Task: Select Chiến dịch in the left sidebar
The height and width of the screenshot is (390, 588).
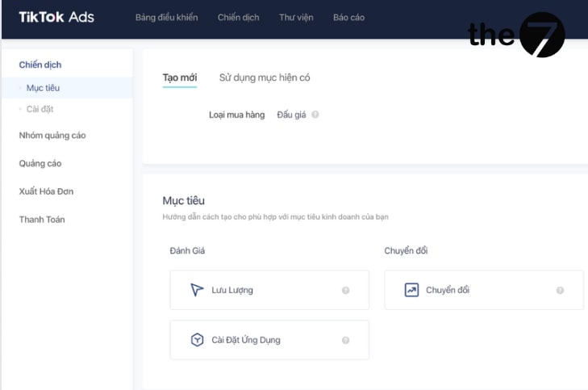Action: [x=40, y=65]
